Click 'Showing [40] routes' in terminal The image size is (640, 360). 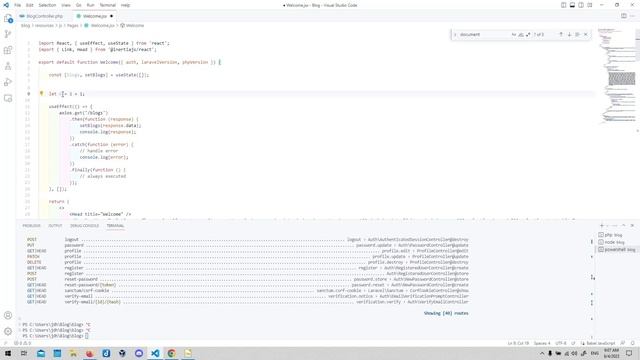point(446,313)
